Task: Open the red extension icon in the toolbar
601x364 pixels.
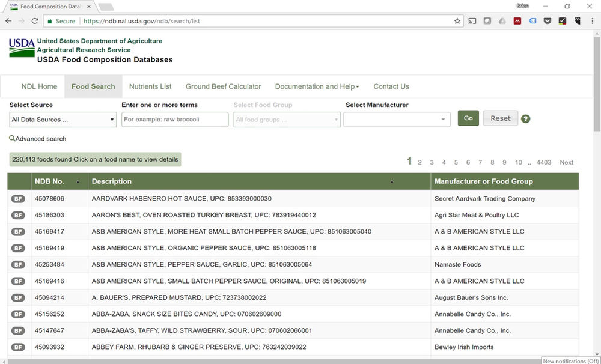Action: click(517, 21)
